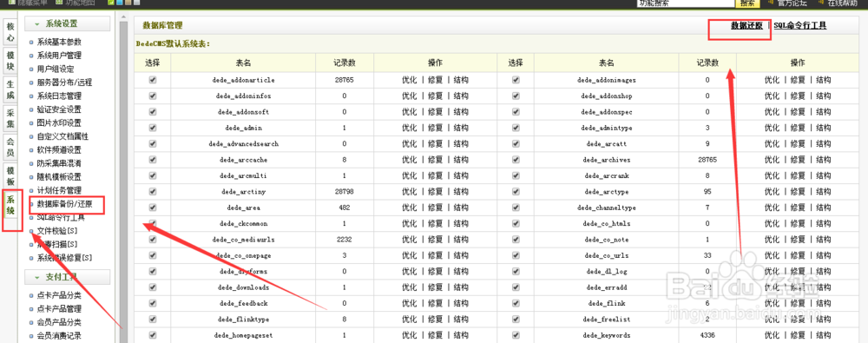868x343 pixels.
Task: Uncheck the dede_addonimages table checkbox
Action: click(516, 80)
